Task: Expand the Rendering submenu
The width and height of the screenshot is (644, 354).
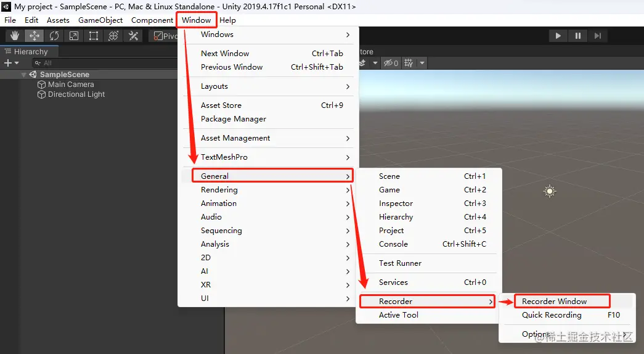Action: (x=268, y=189)
